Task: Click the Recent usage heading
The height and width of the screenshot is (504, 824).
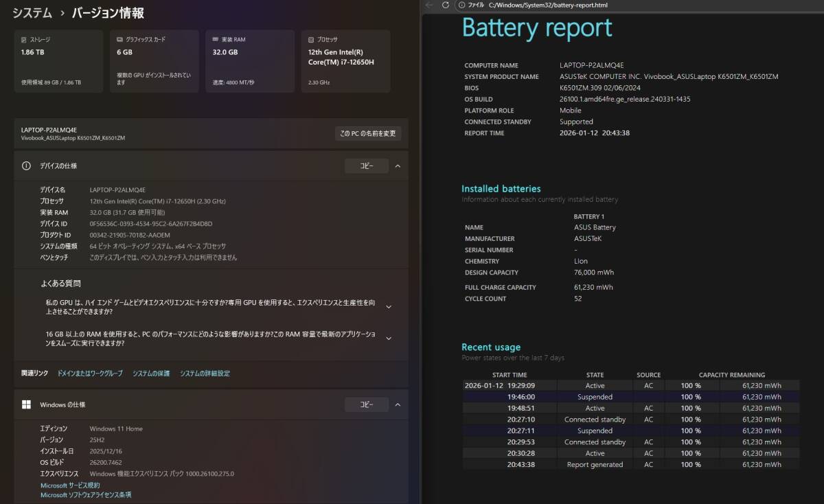Action: (x=491, y=347)
